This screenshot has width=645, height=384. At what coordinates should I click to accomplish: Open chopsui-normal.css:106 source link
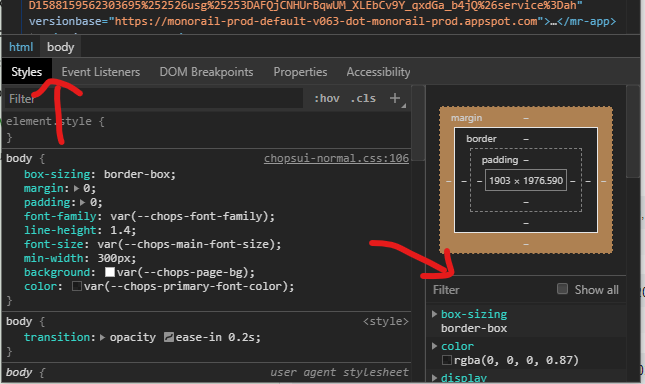[x=336, y=158]
